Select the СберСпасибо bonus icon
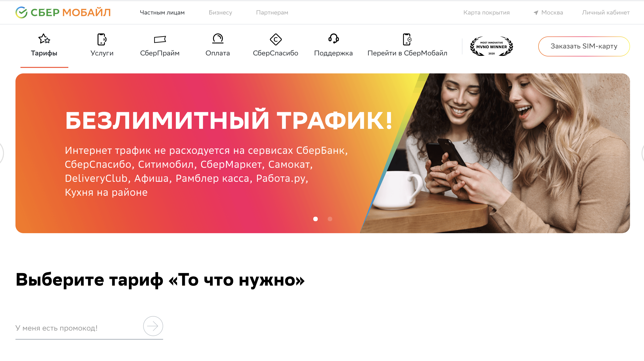Image resolution: width=644 pixels, height=361 pixels. 276,39
